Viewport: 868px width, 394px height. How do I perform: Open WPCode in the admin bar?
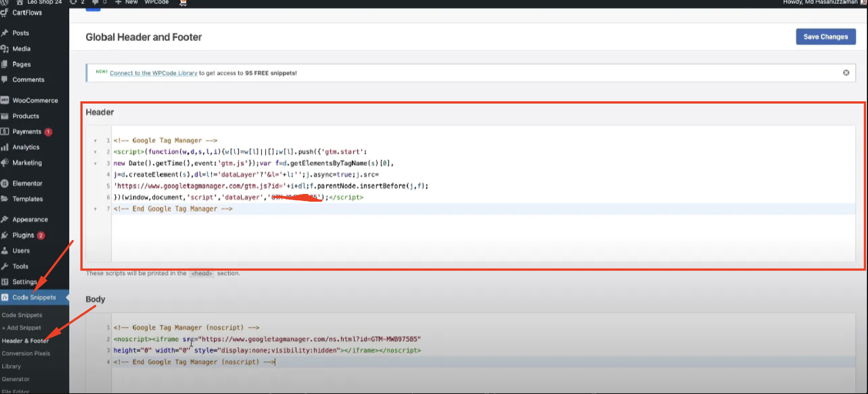click(157, 2)
